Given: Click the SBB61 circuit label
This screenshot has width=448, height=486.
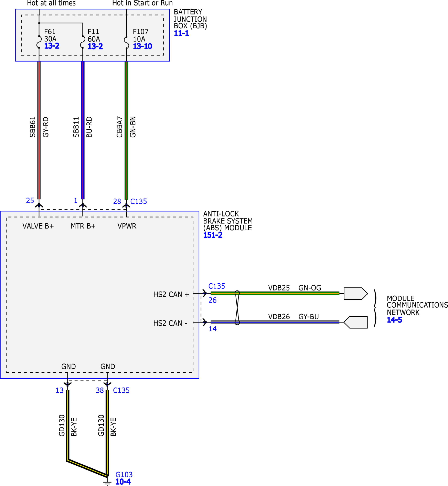Looking at the screenshot, I should click(33, 127).
